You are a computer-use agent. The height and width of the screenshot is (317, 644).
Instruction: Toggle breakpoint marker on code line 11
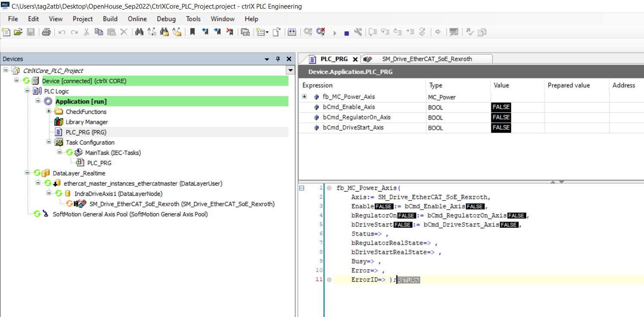click(329, 280)
